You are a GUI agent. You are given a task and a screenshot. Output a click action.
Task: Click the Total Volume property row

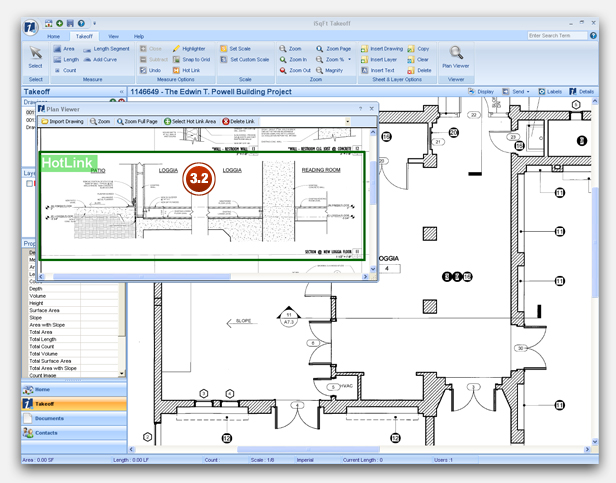(73, 354)
